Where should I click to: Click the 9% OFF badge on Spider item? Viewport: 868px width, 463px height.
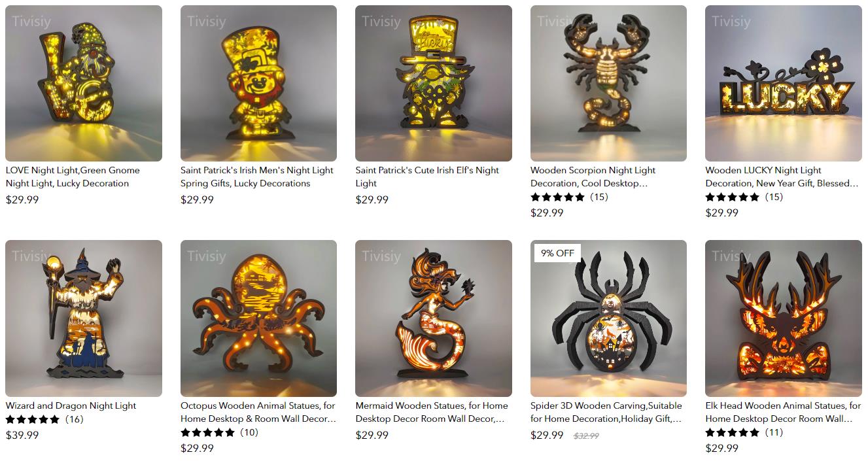[x=557, y=253]
